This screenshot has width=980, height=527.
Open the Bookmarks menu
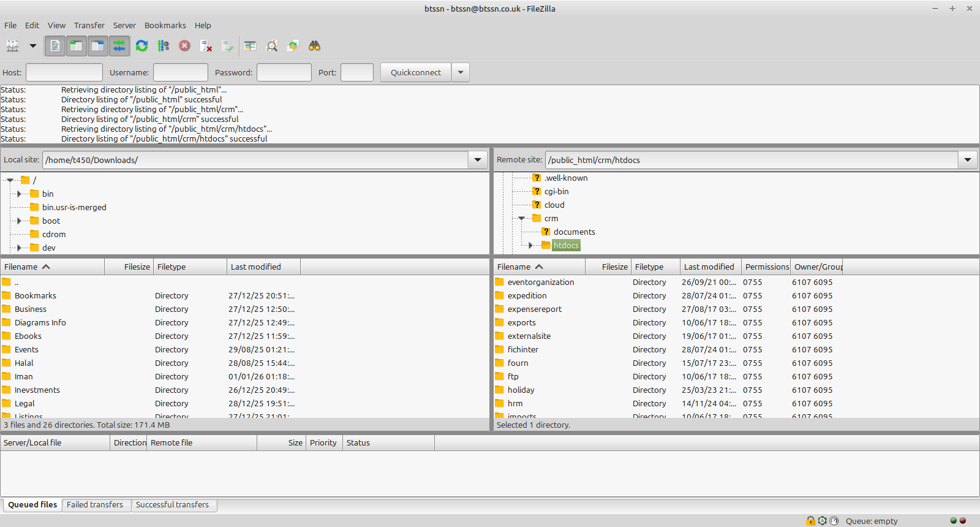coord(165,25)
